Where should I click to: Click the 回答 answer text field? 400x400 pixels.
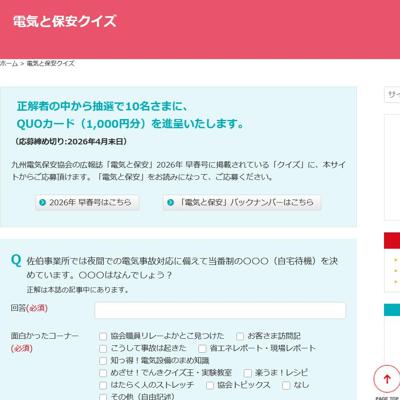tap(220, 310)
